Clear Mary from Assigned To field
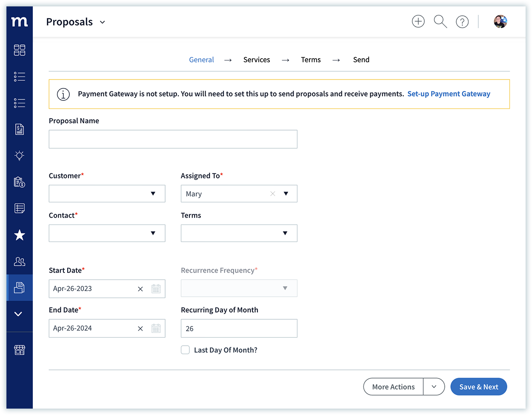532x415 pixels. 273,193
